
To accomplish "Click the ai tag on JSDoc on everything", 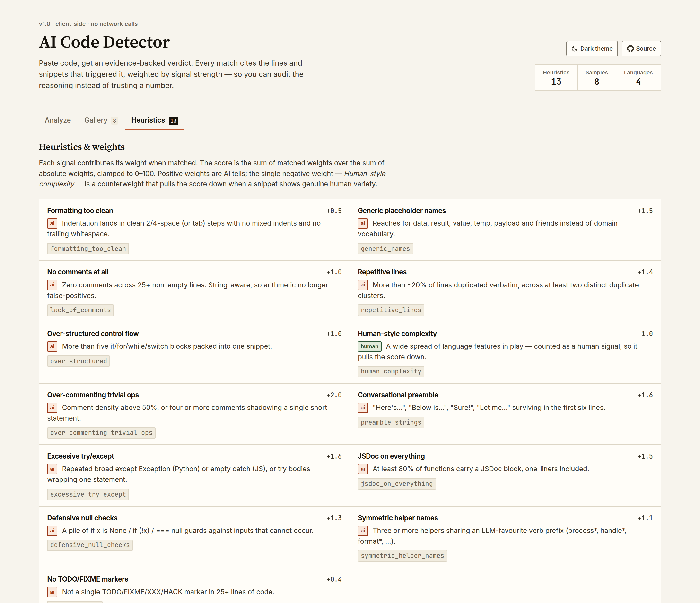I will [x=363, y=469].
